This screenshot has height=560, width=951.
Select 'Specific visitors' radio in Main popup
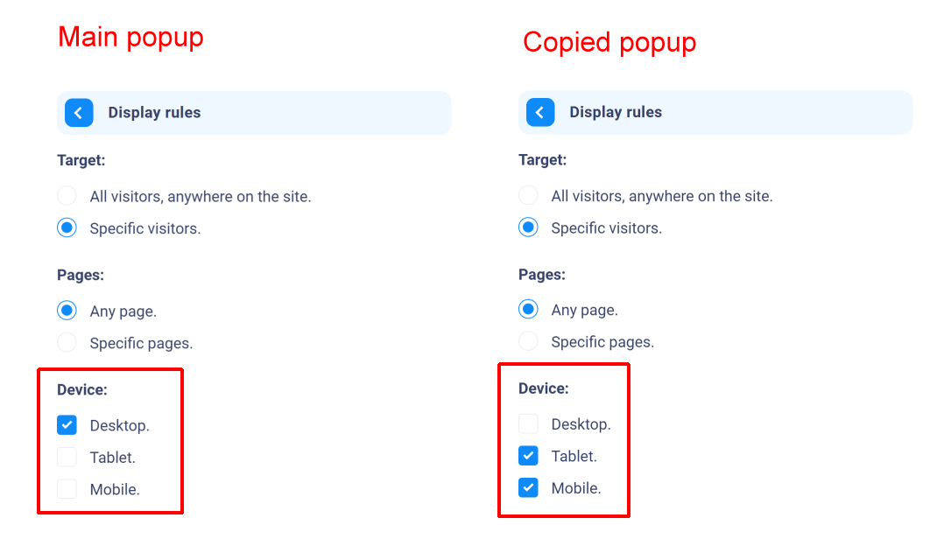click(67, 227)
